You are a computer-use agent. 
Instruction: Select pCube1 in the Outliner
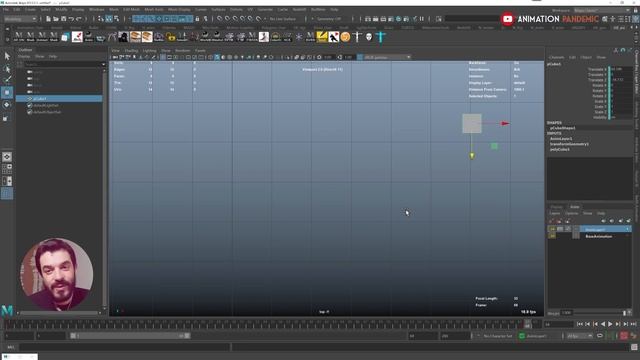[59, 99]
